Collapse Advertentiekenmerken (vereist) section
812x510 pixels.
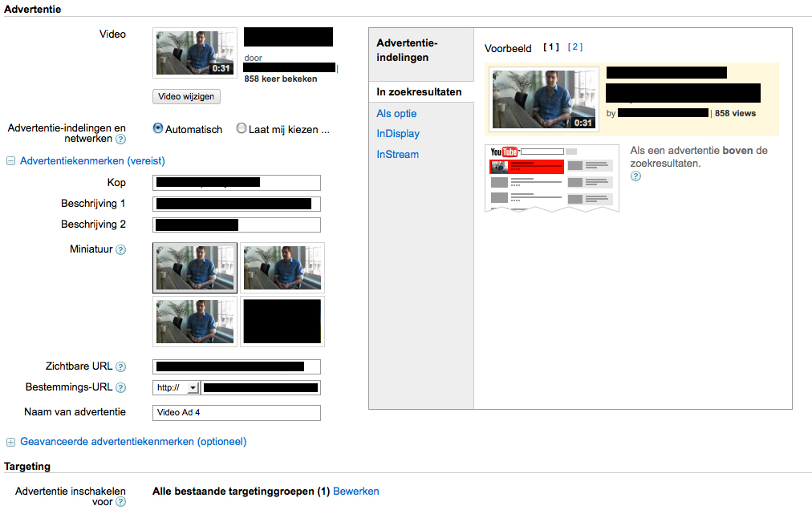[x=11, y=161]
